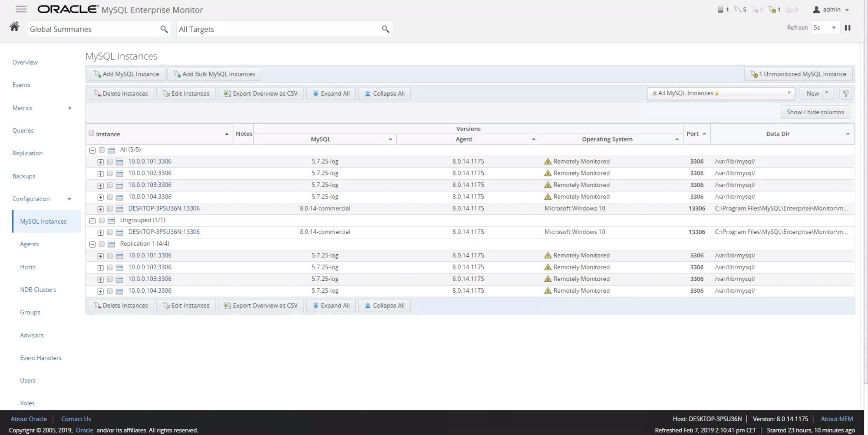Click warning icon for 10.0.0.104 in Replication 1
868x435 pixels.
click(x=548, y=291)
